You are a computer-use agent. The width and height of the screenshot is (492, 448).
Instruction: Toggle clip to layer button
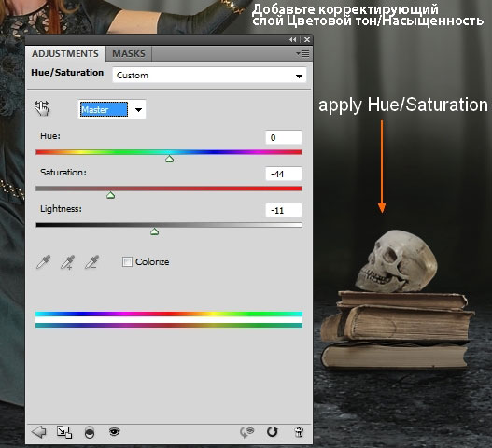tap(90, 432)
